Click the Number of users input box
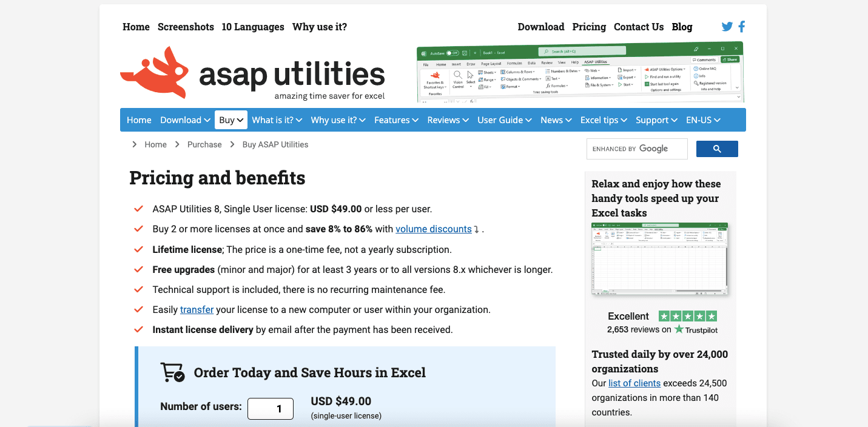Image resolution: width=868 pixels, height=427 pixels. (271, 409)
